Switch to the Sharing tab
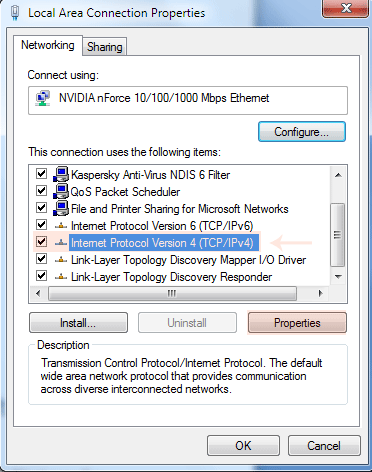Viewport: 372px width, 472px height. (105, 47)
